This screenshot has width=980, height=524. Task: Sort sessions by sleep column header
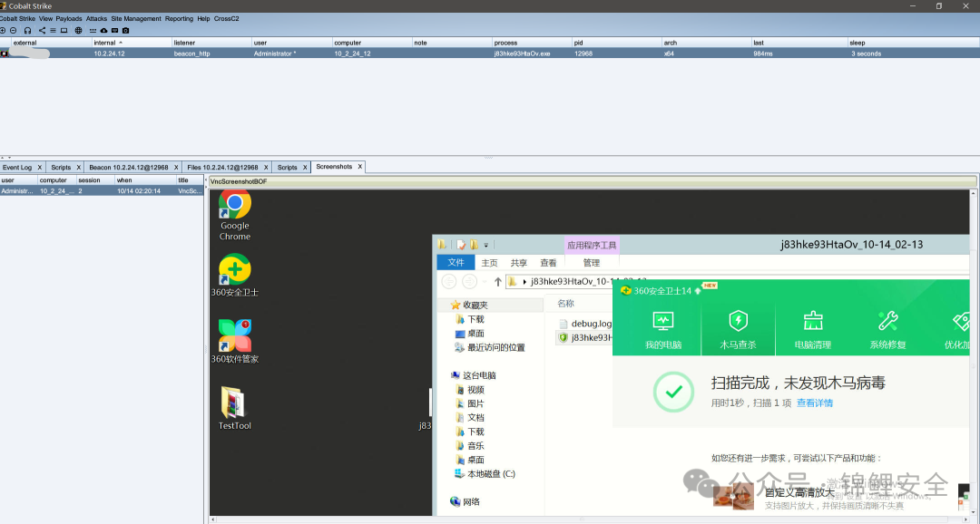click(914, 43)
